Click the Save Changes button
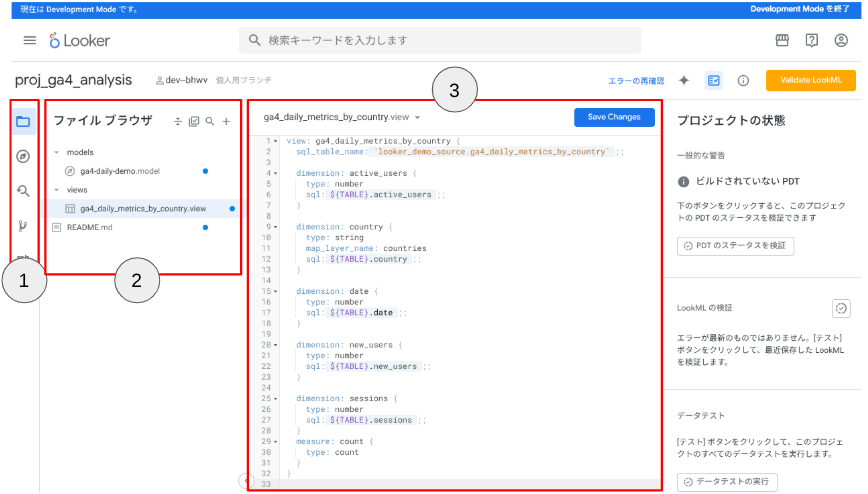This screenshot has height=494, width=868. 614,117
